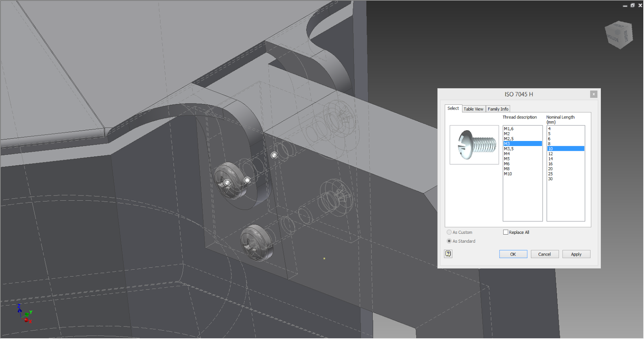Select thread M2 in the list
The image size is (644, 339).
coord(522,134)
